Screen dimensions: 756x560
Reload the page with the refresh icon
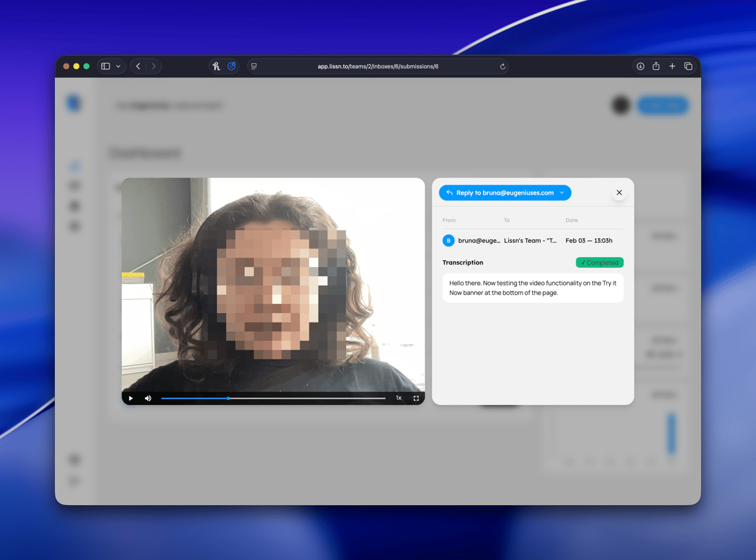[502, 66]
